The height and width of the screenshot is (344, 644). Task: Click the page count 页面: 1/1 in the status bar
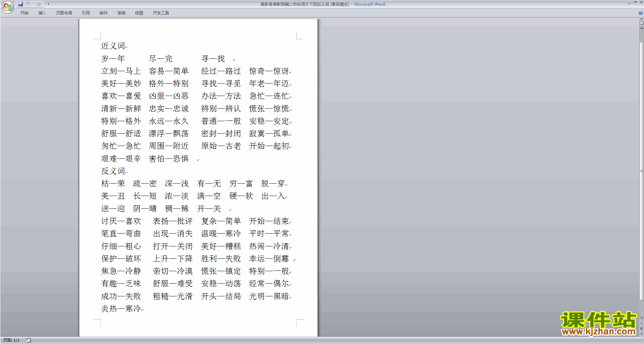pos(11,340)
